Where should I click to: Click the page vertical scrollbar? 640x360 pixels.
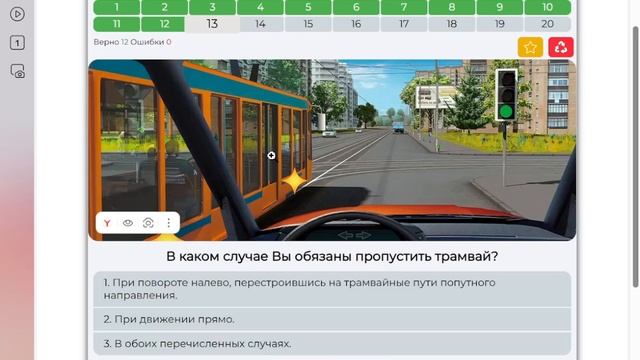point(636,157)
